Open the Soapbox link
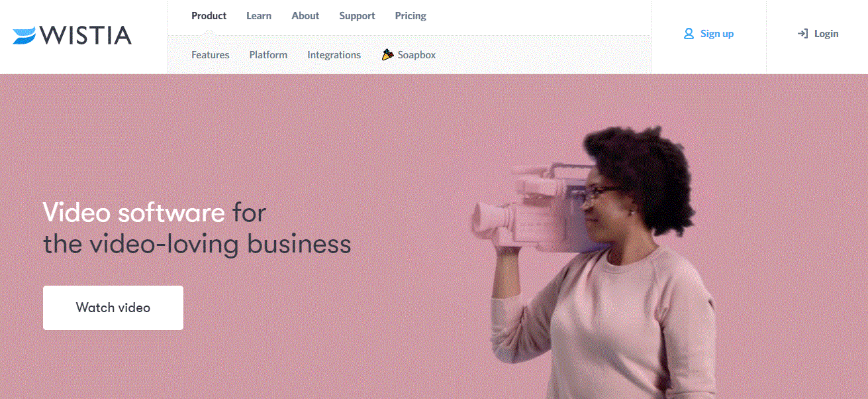Screen dimensions: 868x399 coord(416,55)
